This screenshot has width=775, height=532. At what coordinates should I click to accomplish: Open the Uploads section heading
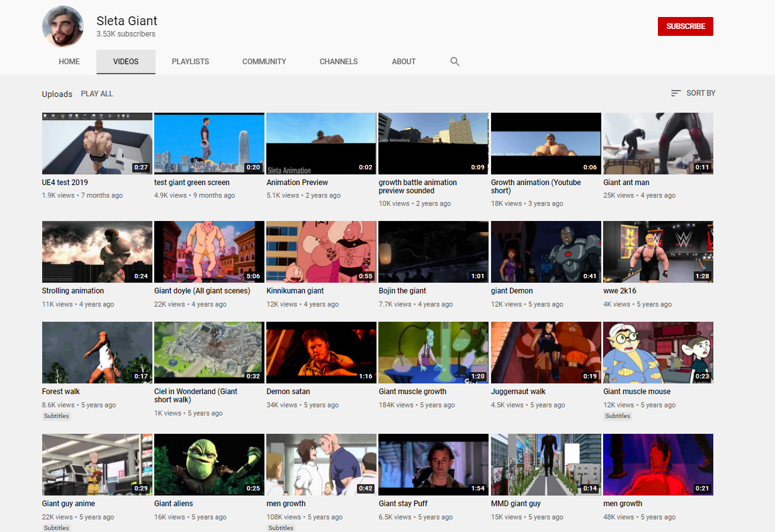click(x=57, y=94)
